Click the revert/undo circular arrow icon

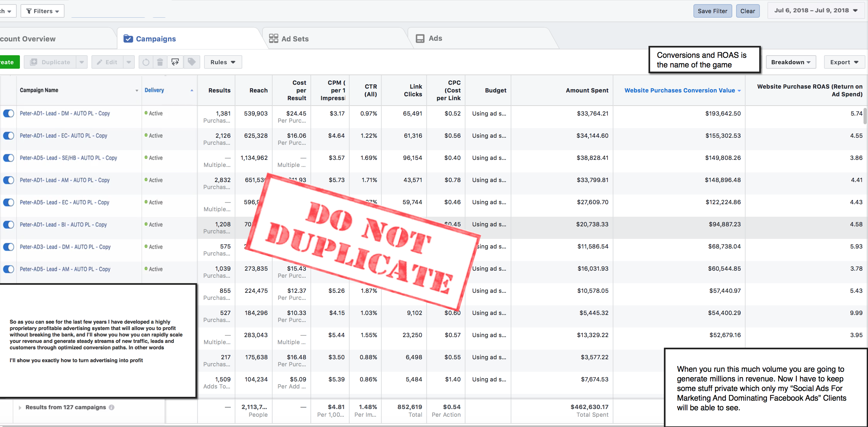pyautogui.click(x=146, y=62)
